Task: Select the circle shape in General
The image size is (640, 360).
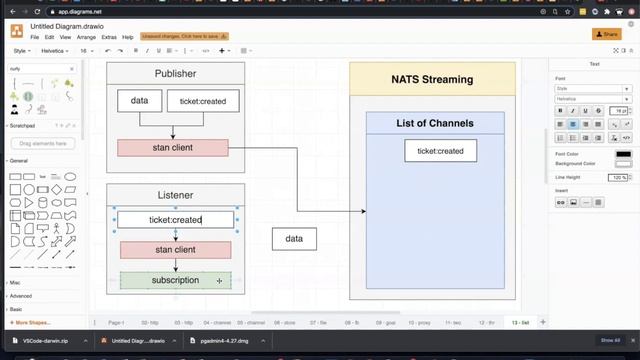Action: point(29,190)
